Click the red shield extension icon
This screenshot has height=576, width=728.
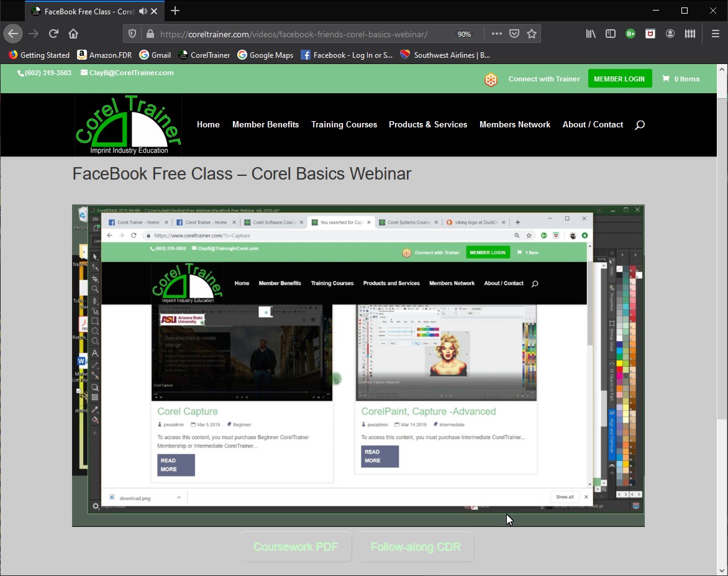coord(650,34)
